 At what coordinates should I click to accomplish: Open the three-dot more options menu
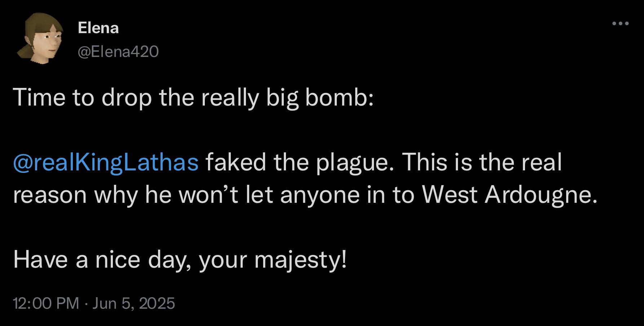coord(621,24)
